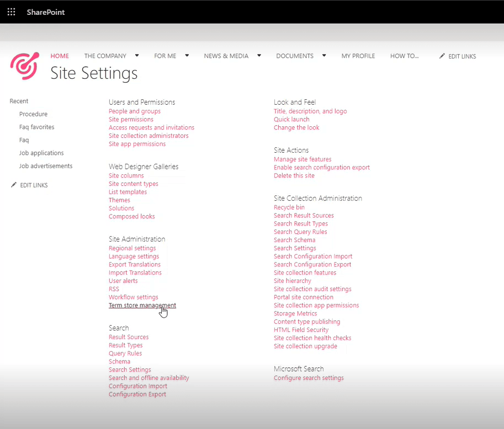Click the pencil icon in left sidebar
Viewport: 504px width, 429px height.
click(x=14, y=185)
